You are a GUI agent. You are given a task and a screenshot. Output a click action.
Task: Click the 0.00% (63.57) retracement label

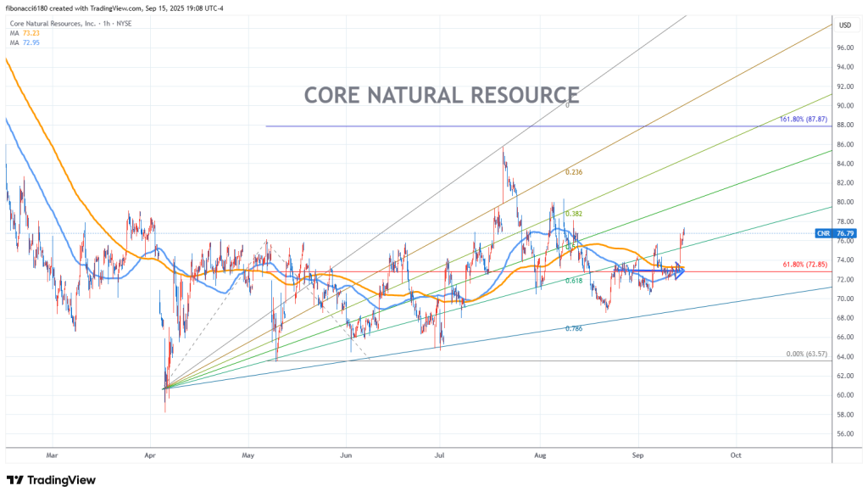pos(807,354)
